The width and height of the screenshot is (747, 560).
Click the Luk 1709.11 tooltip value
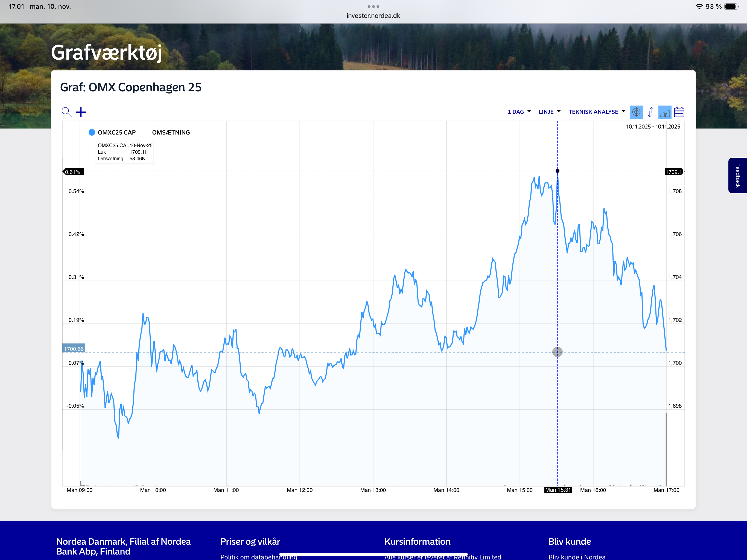point(138,152)
